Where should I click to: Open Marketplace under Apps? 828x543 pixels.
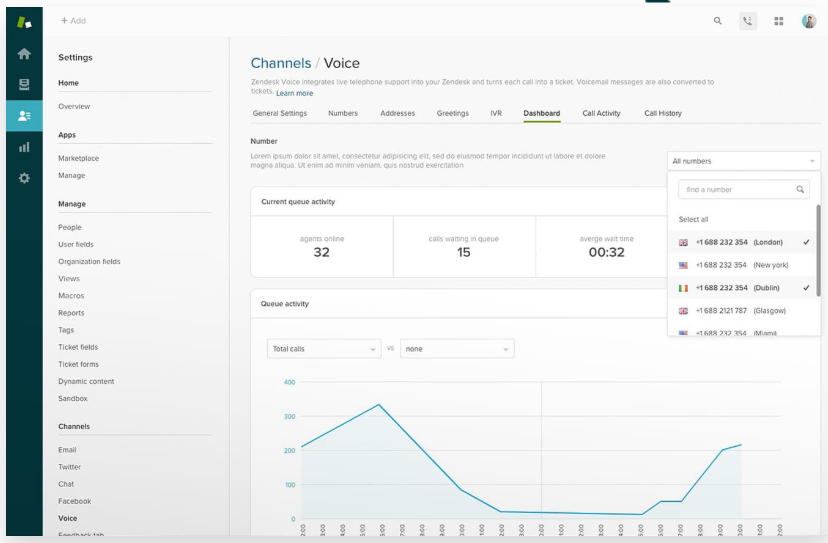tap(78, 158)
